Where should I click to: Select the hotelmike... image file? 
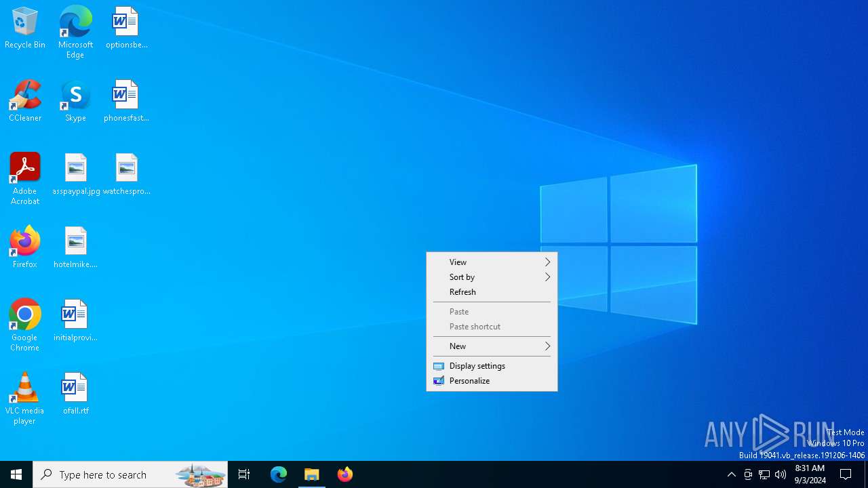[x=75, y=248]
